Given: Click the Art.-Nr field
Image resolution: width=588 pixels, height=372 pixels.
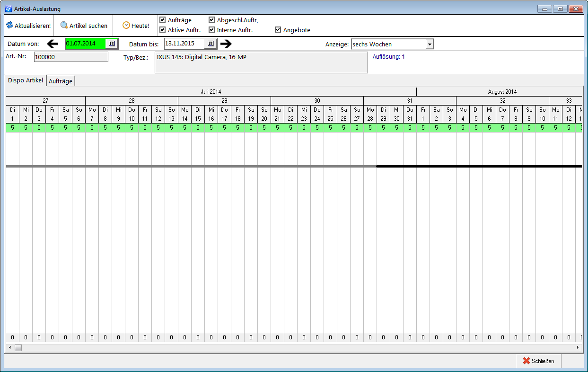Looking at the screenshot, I should [x=71, y=57].
